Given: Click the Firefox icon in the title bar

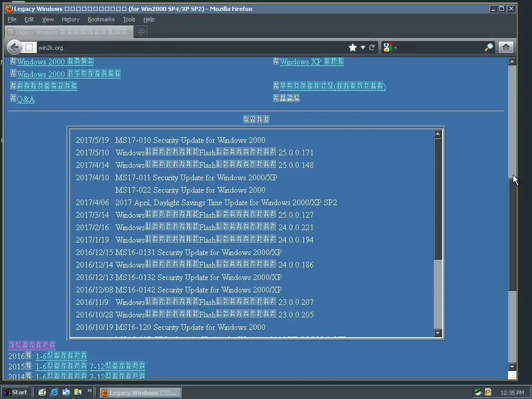Looking at the screenshot, I should 9,8.
